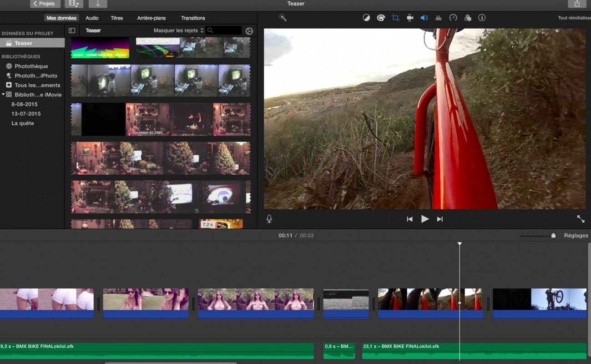This screenshot has width=591, height=364.
Task: Click BIBLIOTHÈQUES section header
Action: [21, 57]
